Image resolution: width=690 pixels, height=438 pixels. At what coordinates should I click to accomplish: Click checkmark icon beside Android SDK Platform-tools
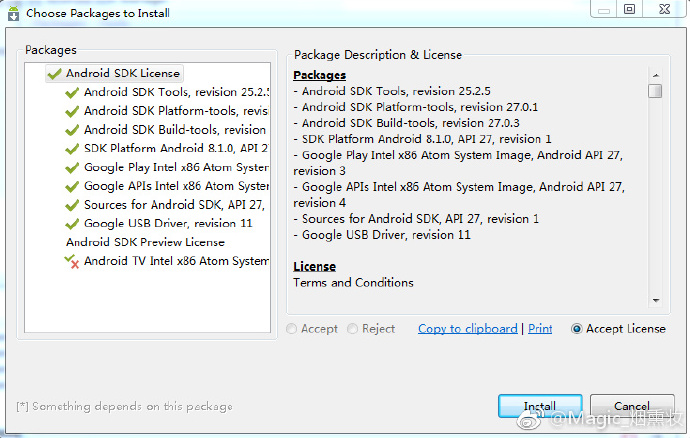pyautogui.click(x=72, y=111)
